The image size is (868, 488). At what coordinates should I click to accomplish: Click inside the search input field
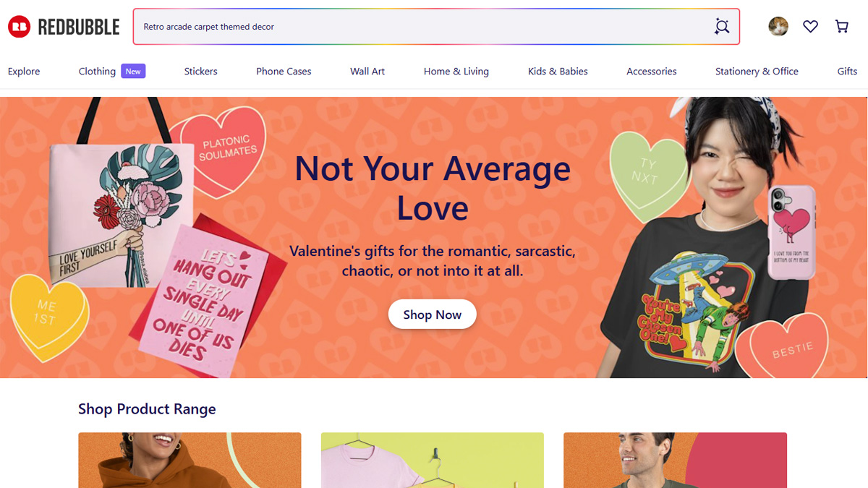coord(420,27)
